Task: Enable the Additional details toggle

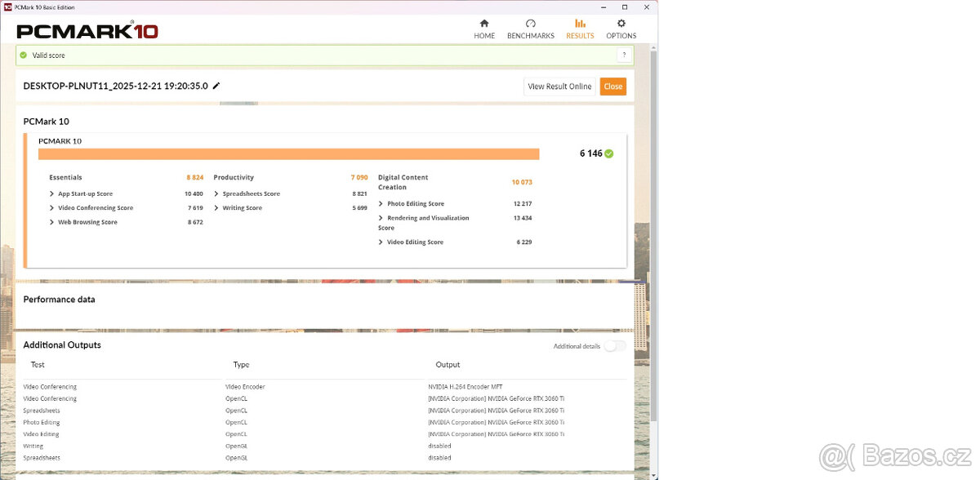Action: (x=614, y=346)
